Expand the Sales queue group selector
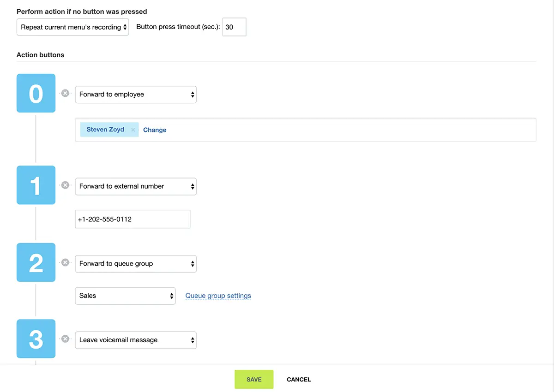554x392 pixels. click(x=125, y=296)
